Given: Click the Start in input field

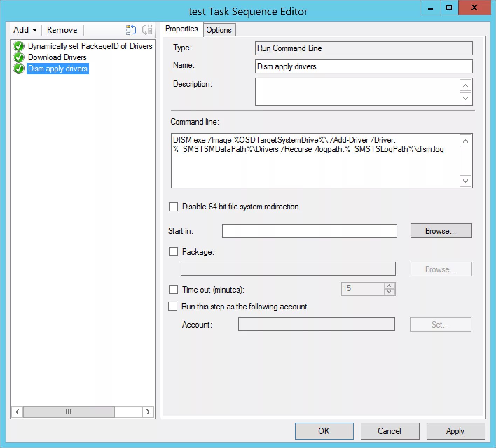Looking at the screenshot, I should (x=310, y=231).
